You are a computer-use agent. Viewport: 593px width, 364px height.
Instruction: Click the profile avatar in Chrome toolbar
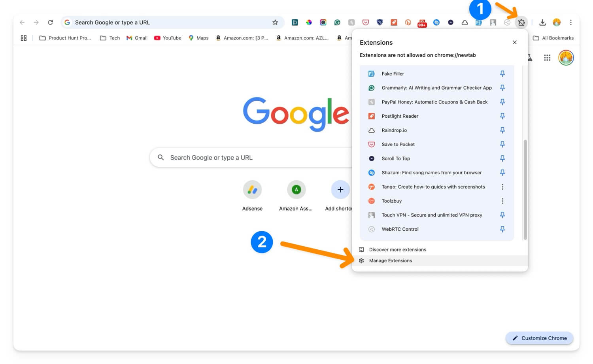(557, 23)
